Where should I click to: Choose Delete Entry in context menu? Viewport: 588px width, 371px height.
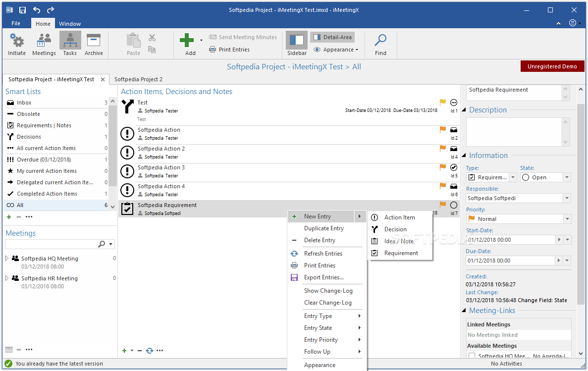[320, 240]
